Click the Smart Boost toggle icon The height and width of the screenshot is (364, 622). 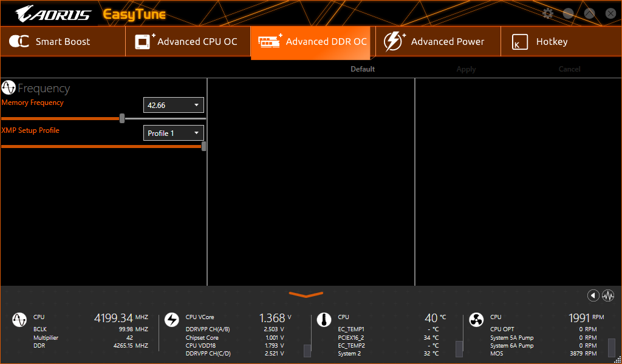point(19,41)
